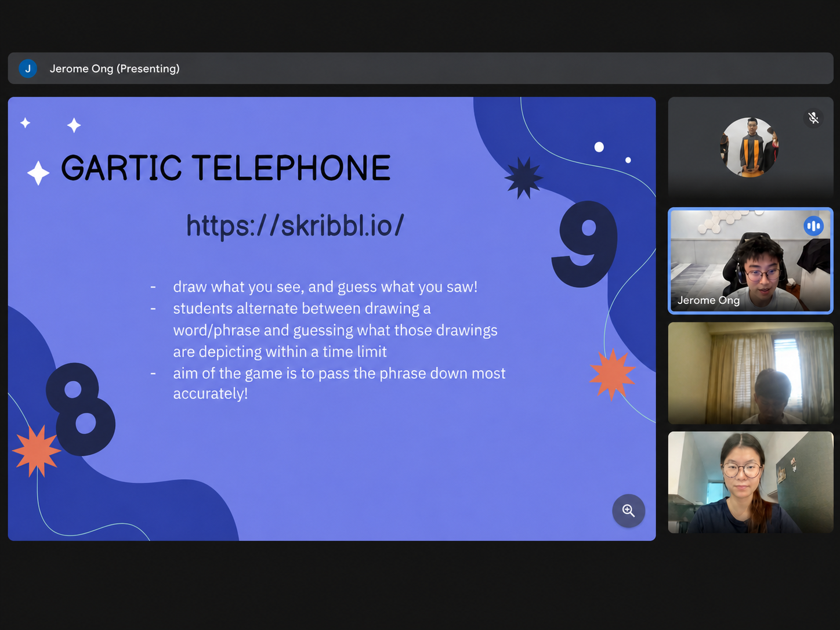Click the blue J avatar in presenter bar

point(28,68)
